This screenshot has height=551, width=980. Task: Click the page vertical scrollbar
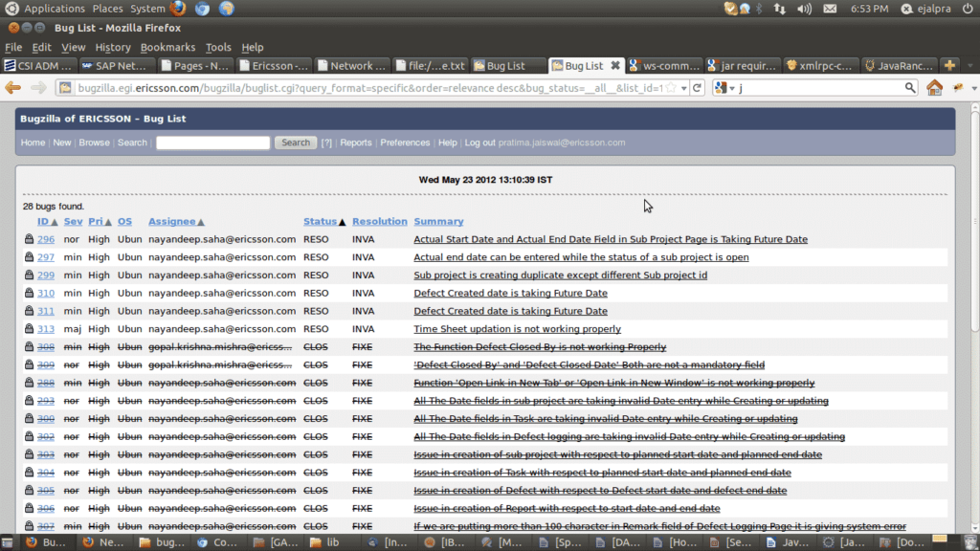tap(975, 319)
